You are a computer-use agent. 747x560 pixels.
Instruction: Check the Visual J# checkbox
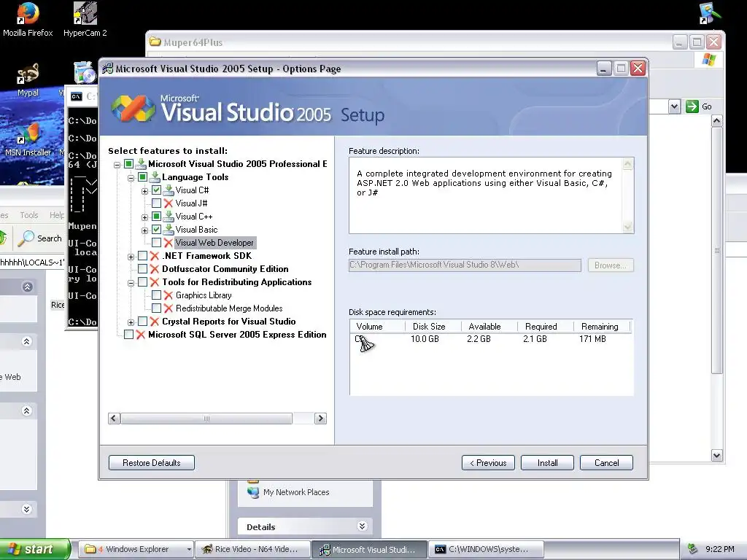point(156,203)
